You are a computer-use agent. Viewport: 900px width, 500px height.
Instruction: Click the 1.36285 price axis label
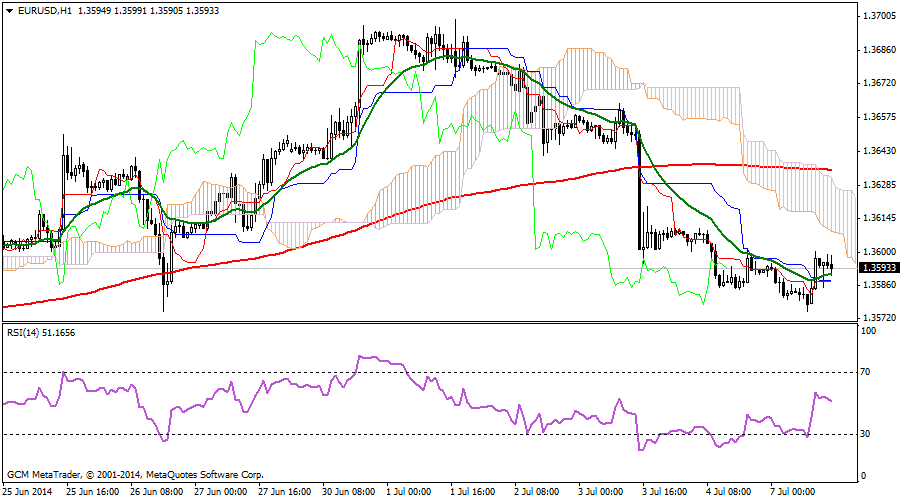click(879, 185)
